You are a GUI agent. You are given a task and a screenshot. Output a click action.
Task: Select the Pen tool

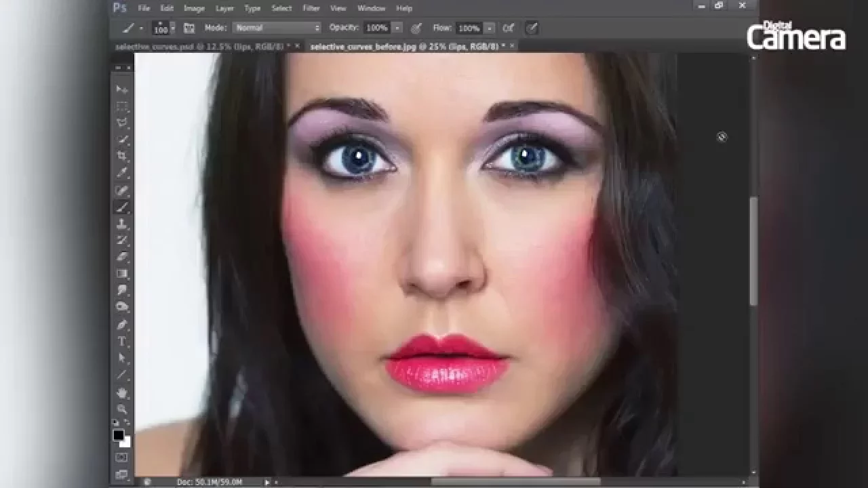click(122, 325)
